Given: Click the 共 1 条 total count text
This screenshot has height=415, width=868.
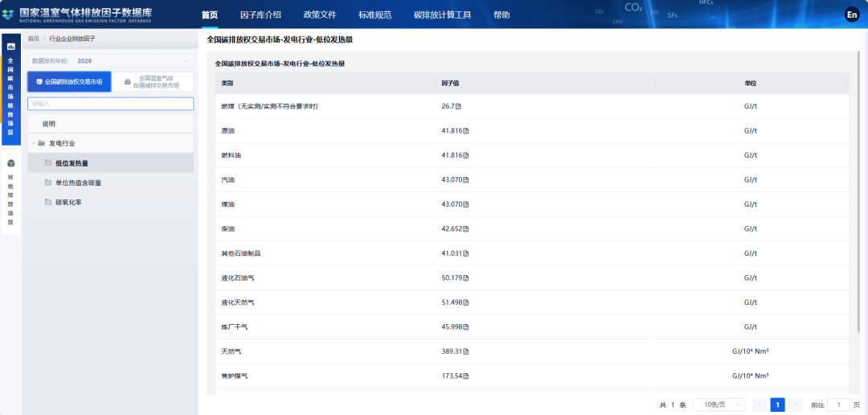Looking at the screenshot, I should click(x=673, y=405).
